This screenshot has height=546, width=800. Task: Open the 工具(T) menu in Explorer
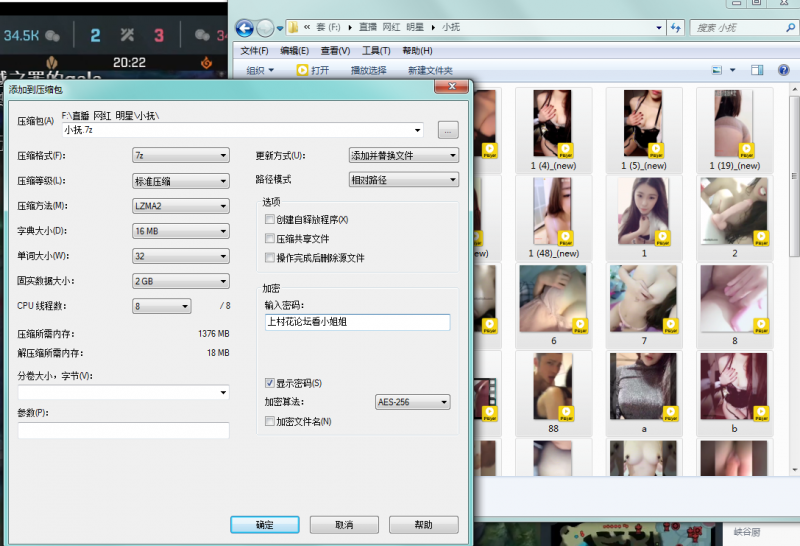click(375, 50)
